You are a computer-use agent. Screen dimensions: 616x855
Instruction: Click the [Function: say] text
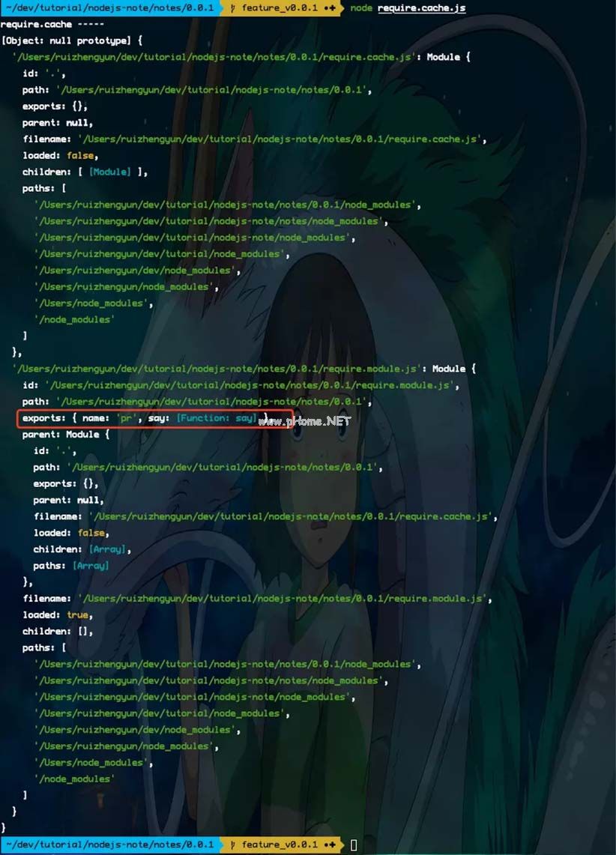(x=217, y=418)
